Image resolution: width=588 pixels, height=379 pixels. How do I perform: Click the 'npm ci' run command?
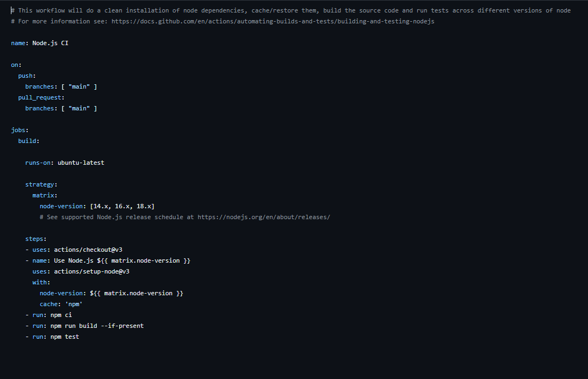[x=61, y=315]
